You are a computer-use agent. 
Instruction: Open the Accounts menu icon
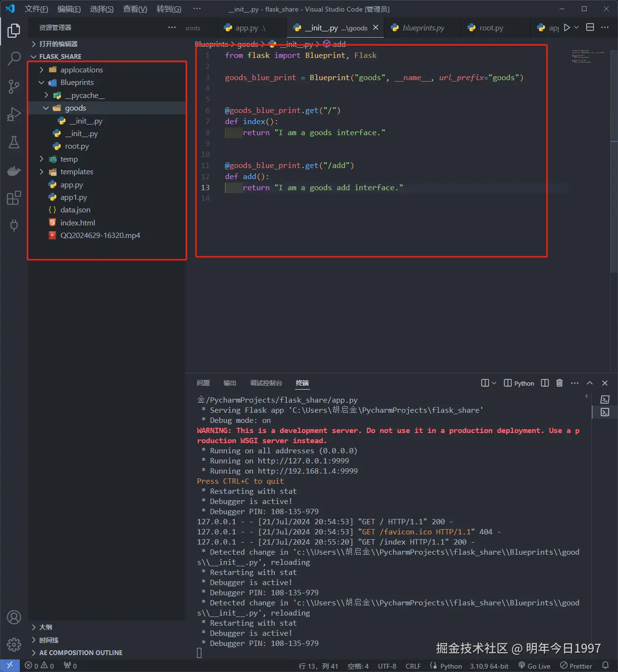pyautogui.click(x=14, y=617)
